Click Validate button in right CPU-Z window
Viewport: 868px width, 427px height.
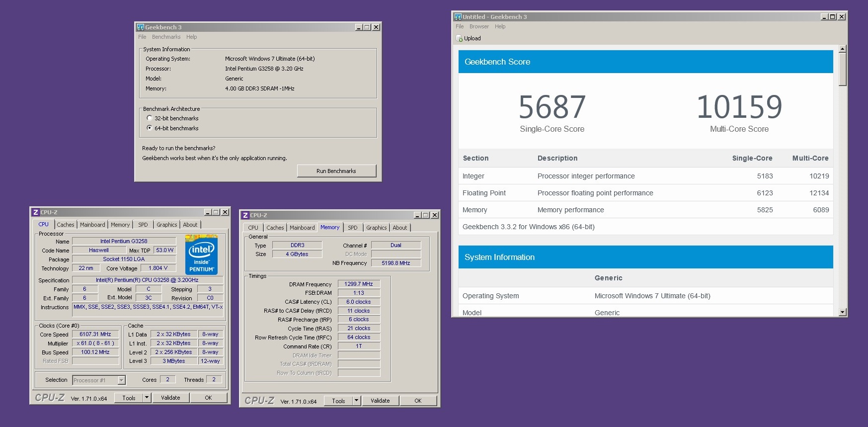[x=380, y=401]
